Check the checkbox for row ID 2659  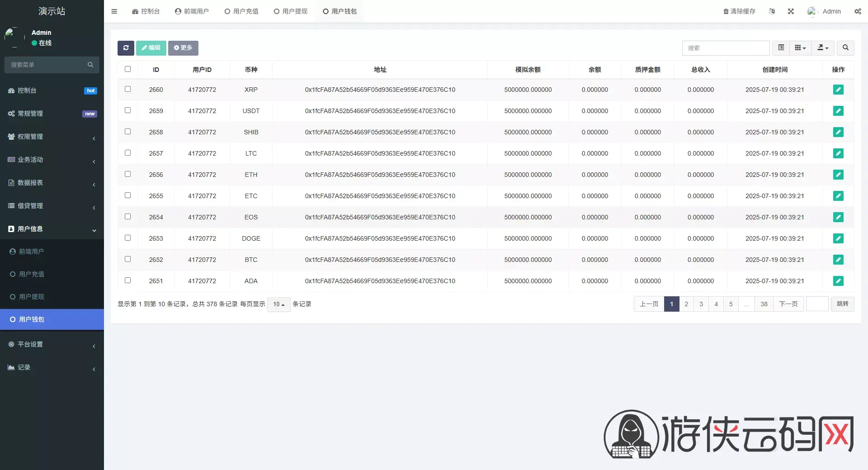pos(127,110)
